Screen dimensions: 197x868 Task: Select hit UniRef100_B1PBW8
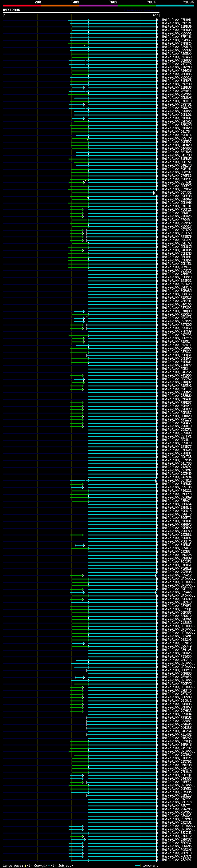point(176,30)
